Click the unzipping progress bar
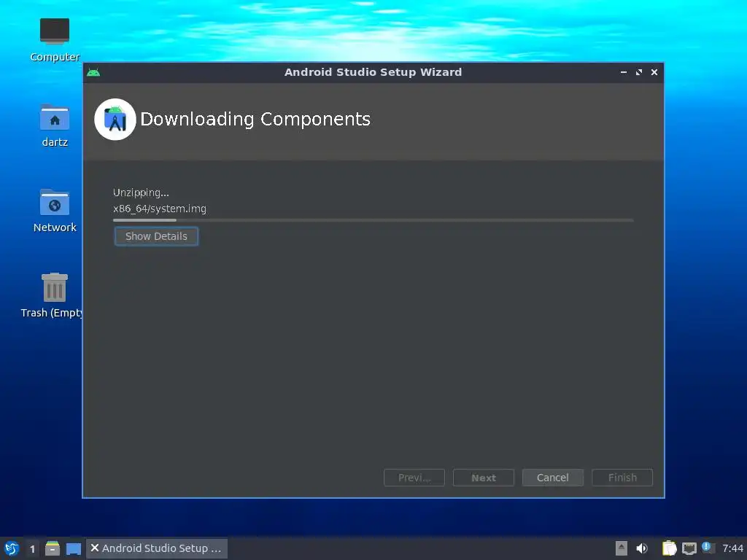The height and width of the screenshot is (560, 747). tap(373, 220)
